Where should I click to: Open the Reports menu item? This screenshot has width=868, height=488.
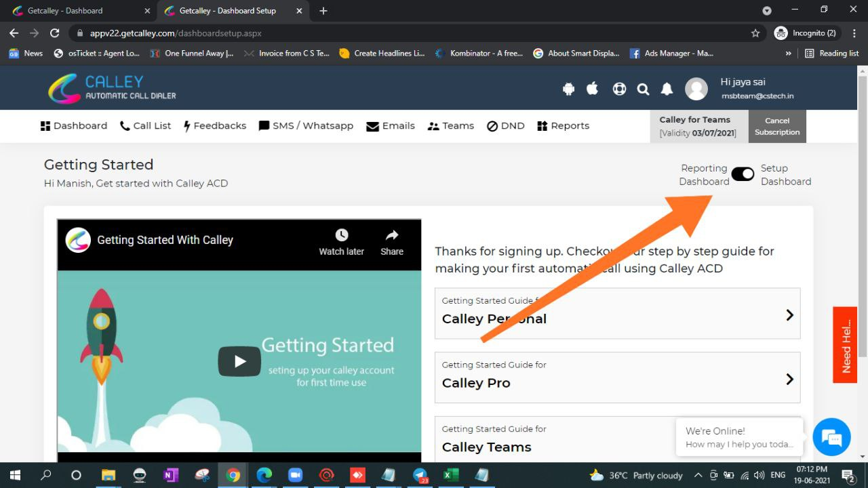563,125
